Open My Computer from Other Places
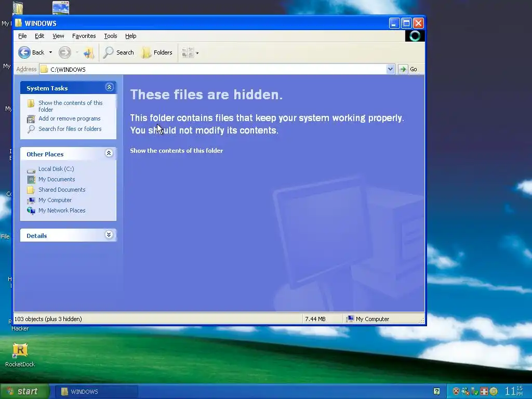Screen dimensions: 532x399 (55, 200)
